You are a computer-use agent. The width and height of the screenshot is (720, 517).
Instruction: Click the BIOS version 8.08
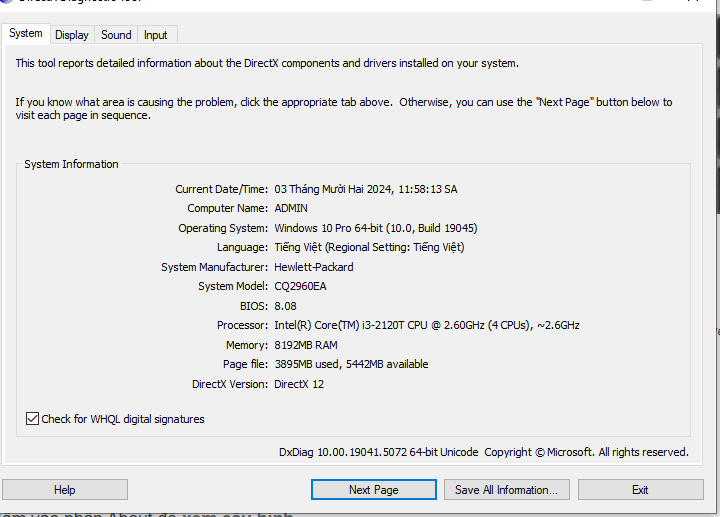click(x=286, y=306)
